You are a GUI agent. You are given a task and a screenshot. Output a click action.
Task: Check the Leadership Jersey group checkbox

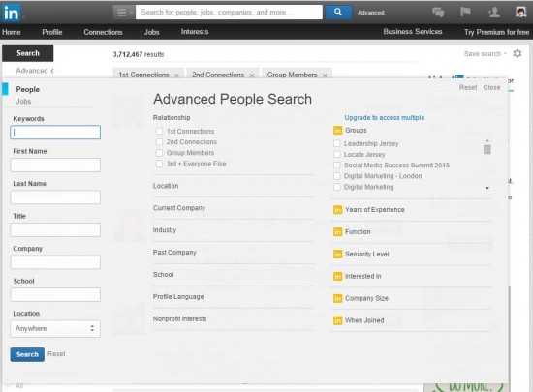pyautogui.click(x=337, y=143)
